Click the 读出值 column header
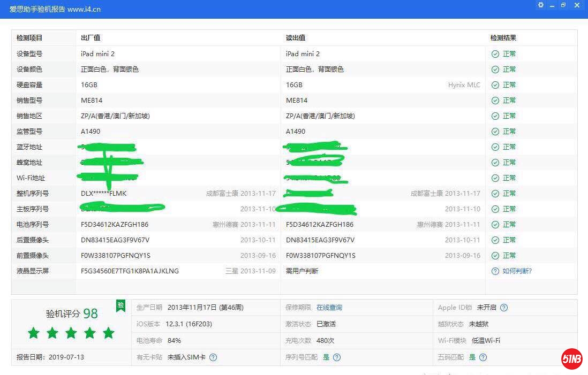The height and width of the screenshot is (375, 588). click(x=296, y=38)
